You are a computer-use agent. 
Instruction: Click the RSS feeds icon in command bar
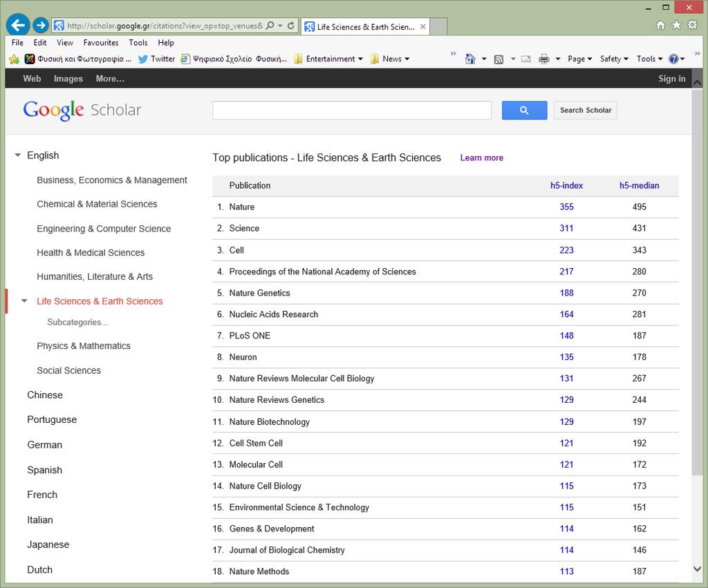click(x=499, y=59)
